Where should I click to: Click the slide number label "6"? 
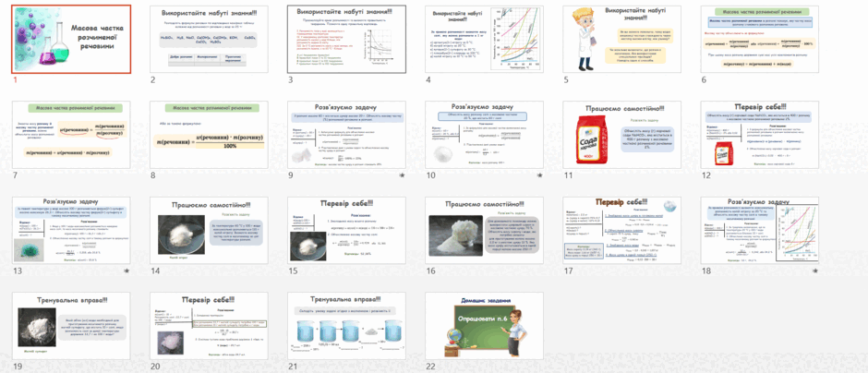[704, 79]
